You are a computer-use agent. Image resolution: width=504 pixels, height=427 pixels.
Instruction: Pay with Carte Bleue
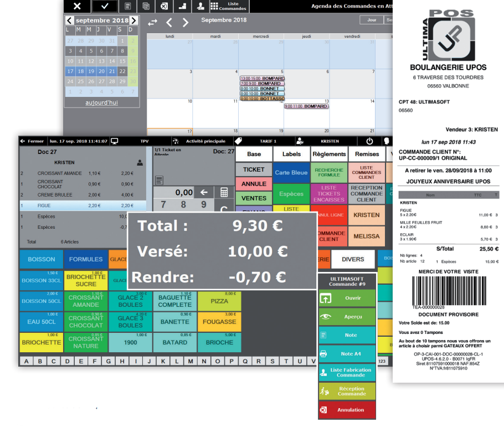click(291, 173)
